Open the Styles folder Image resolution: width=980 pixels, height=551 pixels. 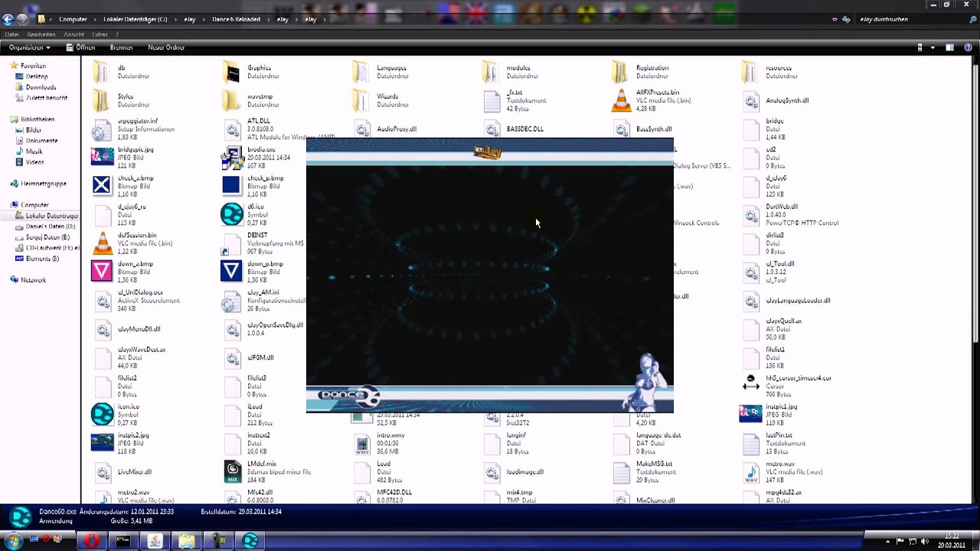pos(101,100)
